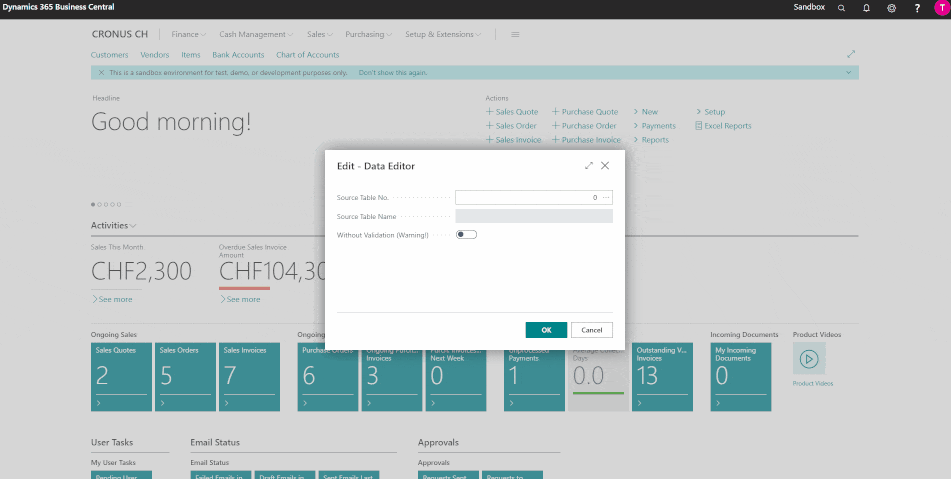Close the Data Editor dialog

click(605, 166)
